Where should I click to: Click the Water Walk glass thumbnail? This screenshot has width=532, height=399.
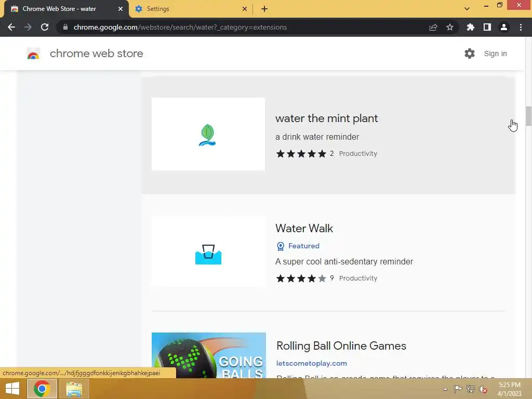[208, 252]
